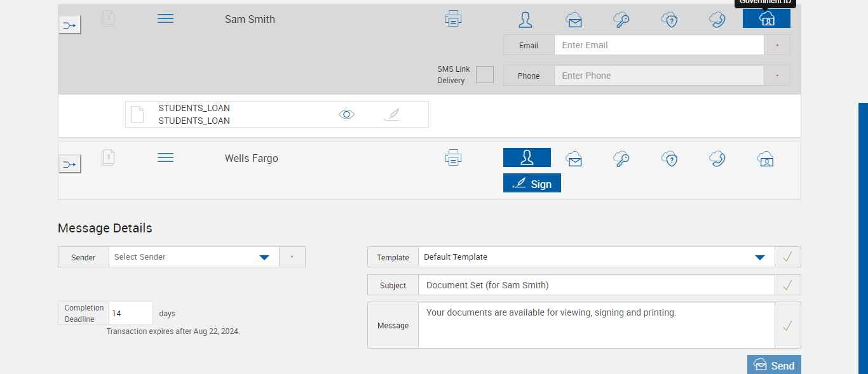Click the blue vertical scrollbar on the right

point(863,238)
